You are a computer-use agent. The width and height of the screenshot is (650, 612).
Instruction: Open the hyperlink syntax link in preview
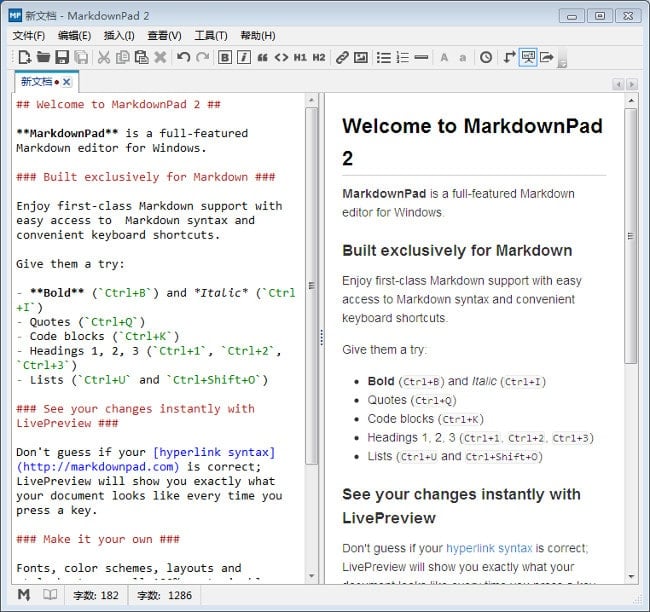(489, 548)
